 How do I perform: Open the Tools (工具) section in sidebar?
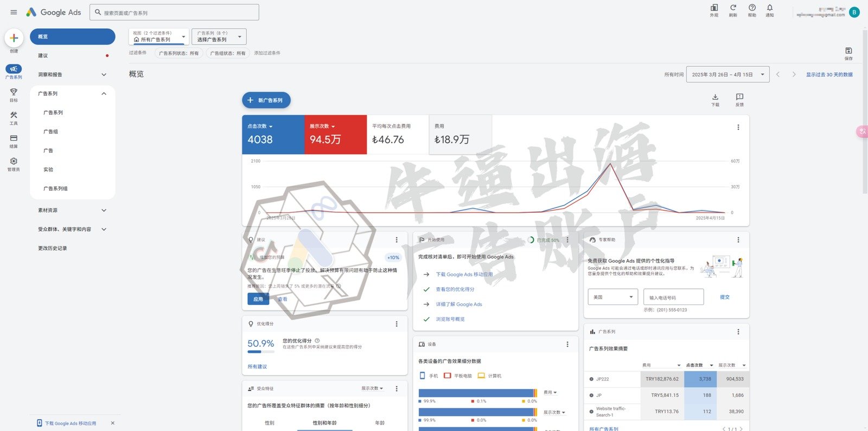14,117
